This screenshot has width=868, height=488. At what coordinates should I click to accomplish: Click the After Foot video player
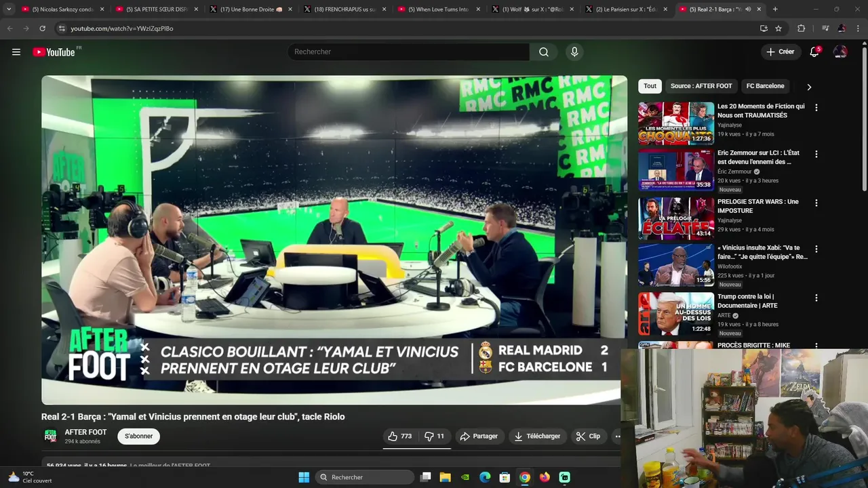[334, 240]
